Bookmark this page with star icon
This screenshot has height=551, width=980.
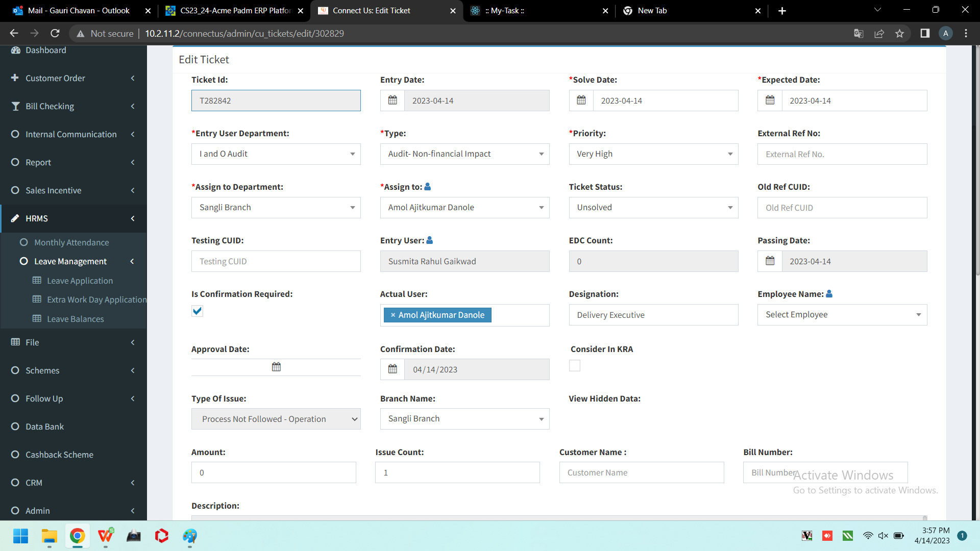[900, 33]
